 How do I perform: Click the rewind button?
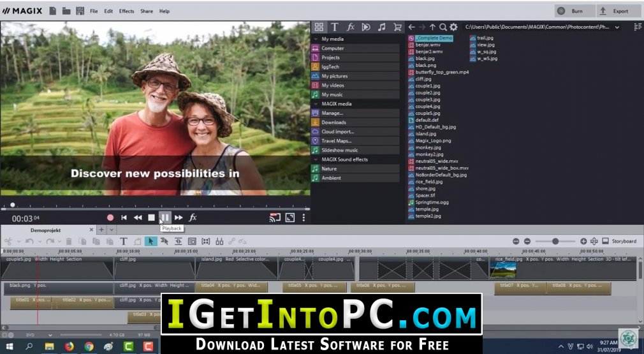click(x=138, y=218)
